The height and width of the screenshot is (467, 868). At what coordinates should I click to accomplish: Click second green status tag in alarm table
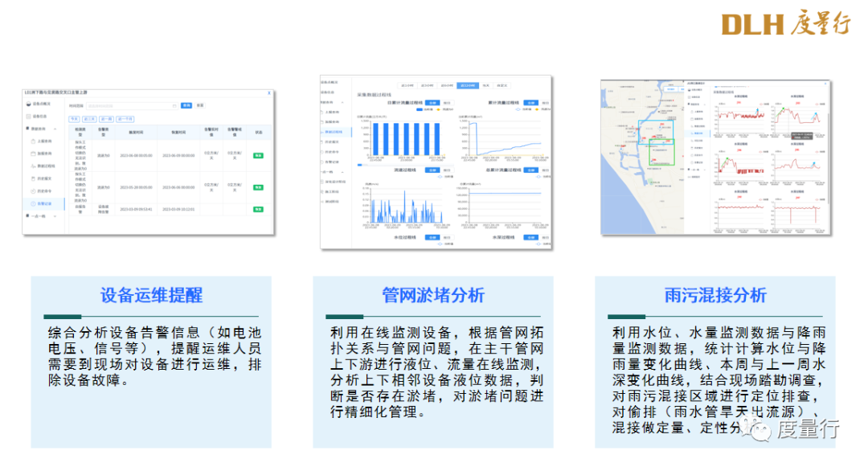point(258,187)
